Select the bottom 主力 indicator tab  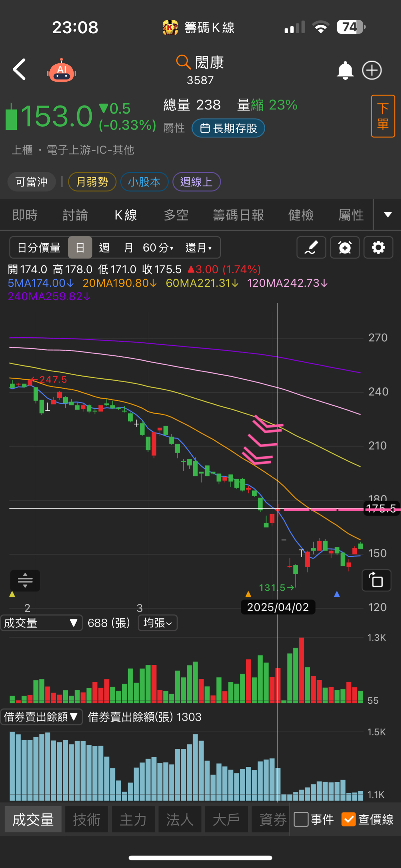point(133,819)
